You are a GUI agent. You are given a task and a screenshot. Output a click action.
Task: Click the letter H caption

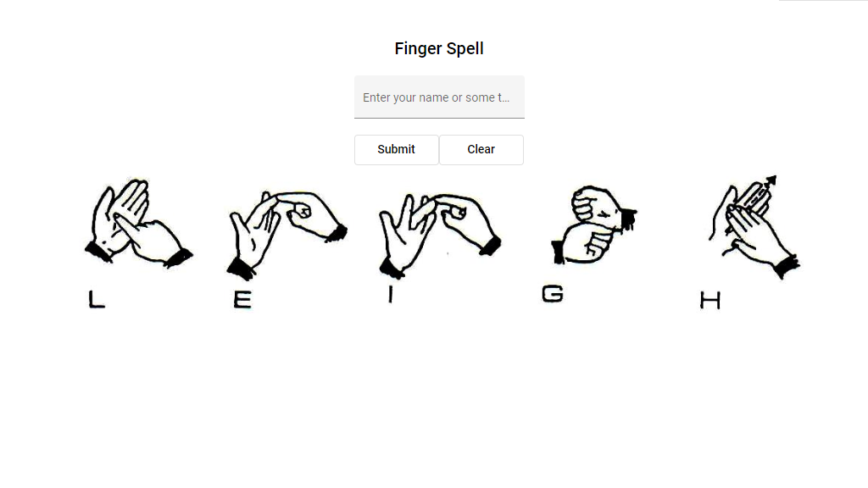click(x=710, y=301)
